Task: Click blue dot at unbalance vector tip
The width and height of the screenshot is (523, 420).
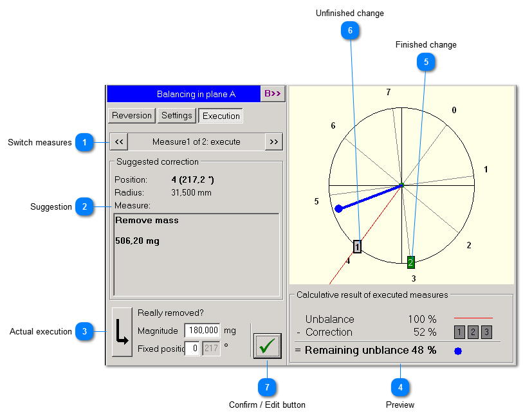Action: pos(338,208)
